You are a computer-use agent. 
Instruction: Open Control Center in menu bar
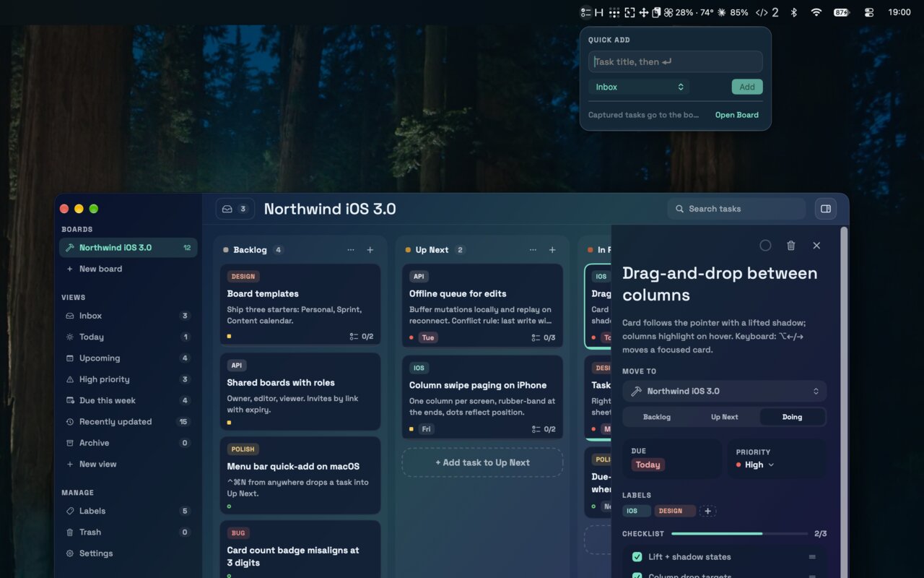coord(868,12)
